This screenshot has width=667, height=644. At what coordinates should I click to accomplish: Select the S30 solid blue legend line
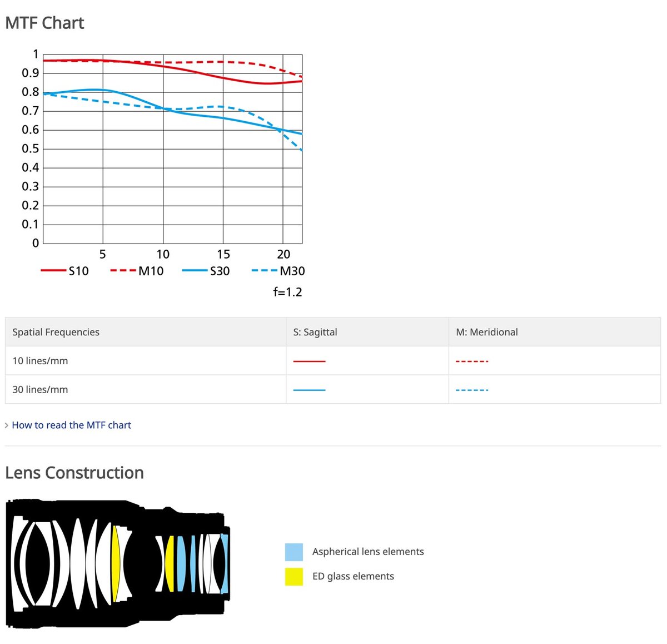pyautogui.click(x=195, y=271)
